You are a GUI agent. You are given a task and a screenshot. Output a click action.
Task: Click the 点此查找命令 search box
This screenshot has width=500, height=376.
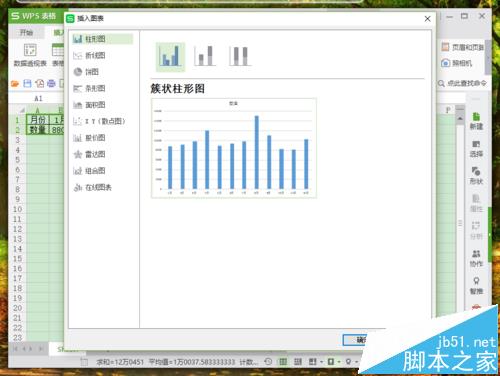(x=463, y=83)
